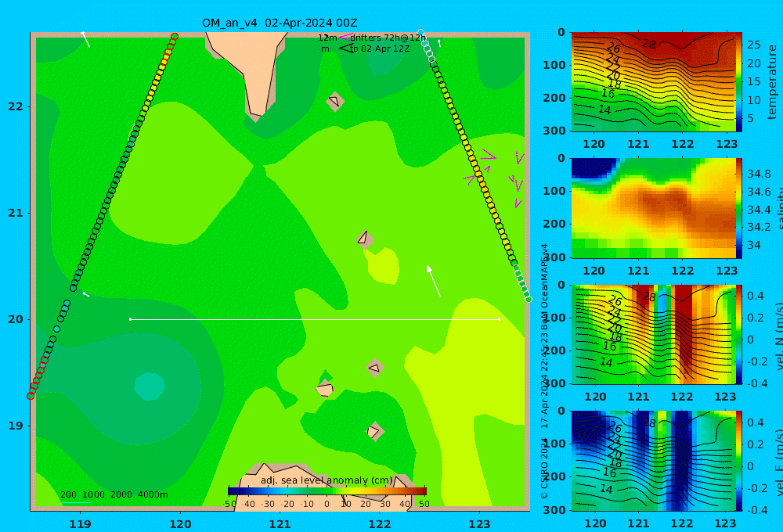The image size is (783, 532).
Task: Click the white transect line at latitude 20
Action: point(315,319)
